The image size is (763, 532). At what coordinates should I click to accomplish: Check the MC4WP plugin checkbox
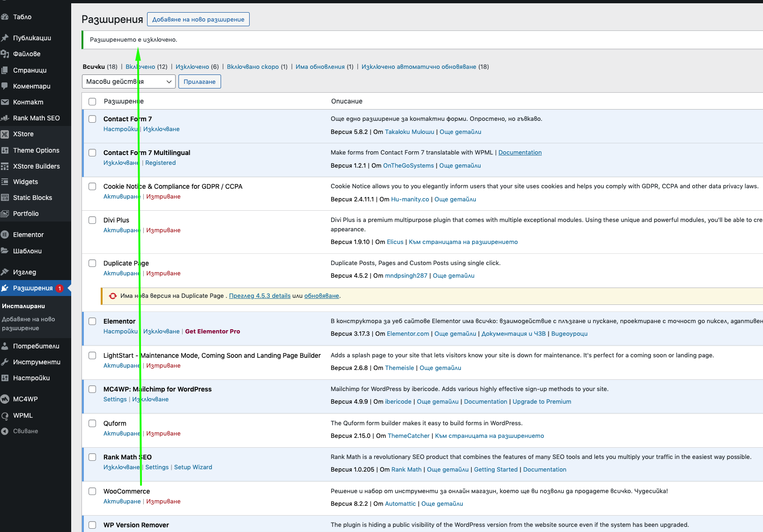92,389
